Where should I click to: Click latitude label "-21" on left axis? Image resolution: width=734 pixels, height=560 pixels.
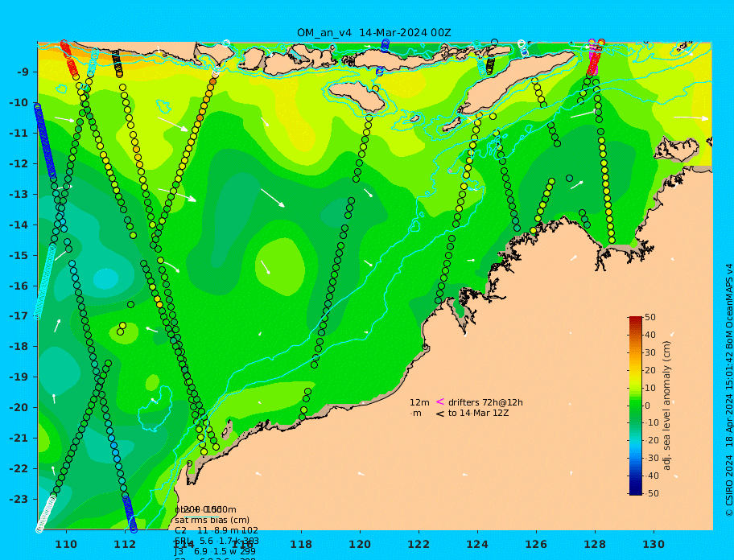[x=19, y=439]
